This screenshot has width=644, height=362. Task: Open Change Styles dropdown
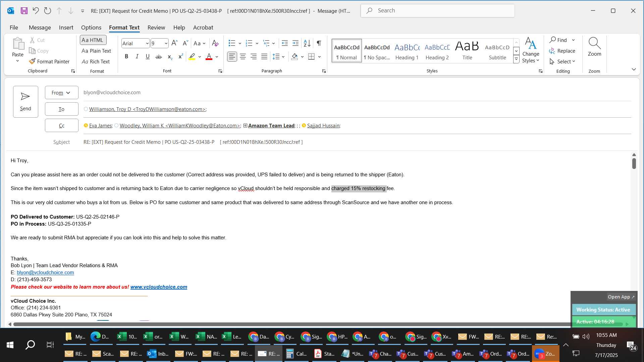click(x=531, y=50)
